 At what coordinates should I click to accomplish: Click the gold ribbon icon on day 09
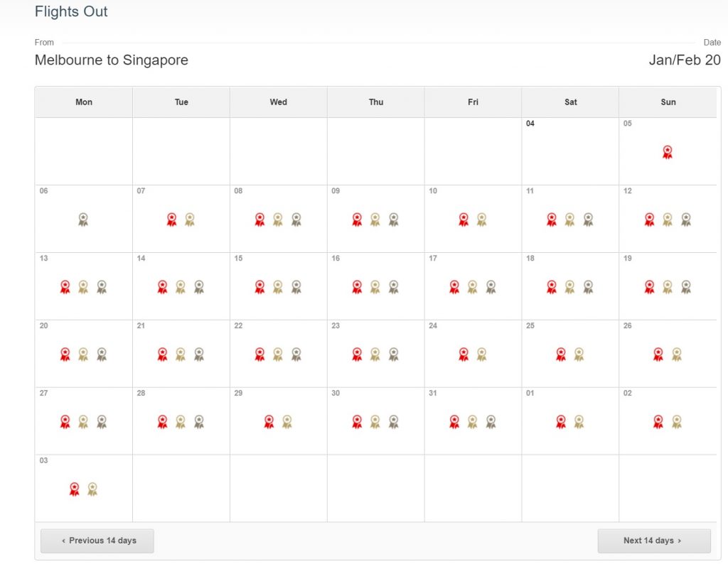click(x=375, y=219)
